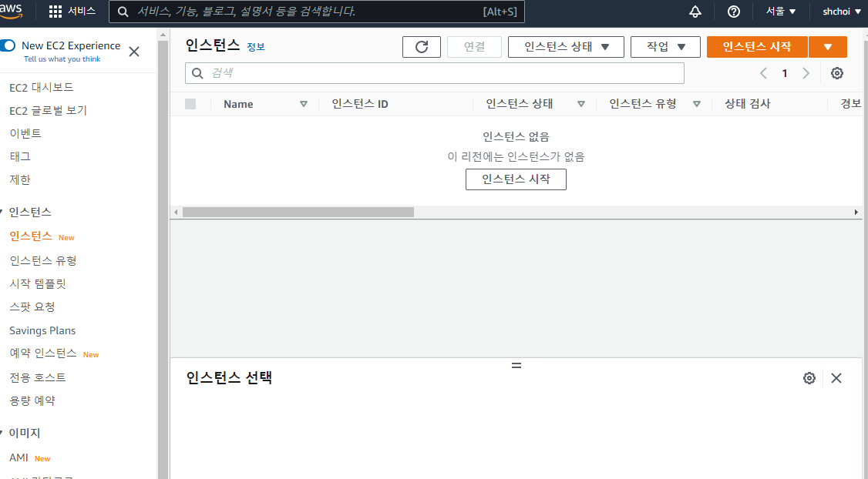Image resolution: width=868 pixels, height=479 pixels.
Task: Click the sidebar vertical scrollbar
Action: (163, 259)
